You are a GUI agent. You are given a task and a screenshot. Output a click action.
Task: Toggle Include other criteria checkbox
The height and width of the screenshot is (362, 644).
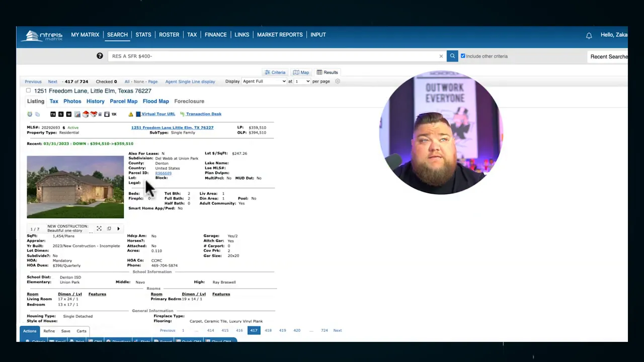(463, 56)
